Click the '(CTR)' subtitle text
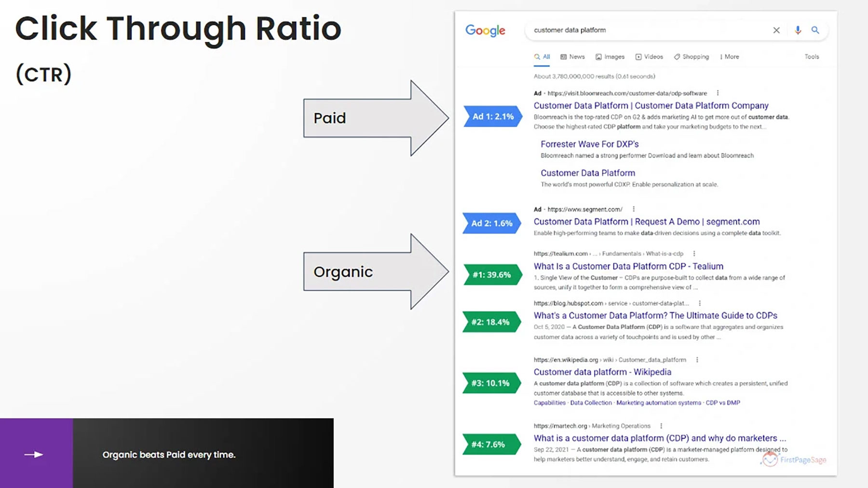Viewport: 868px width, 488px height. coord(43,74)
